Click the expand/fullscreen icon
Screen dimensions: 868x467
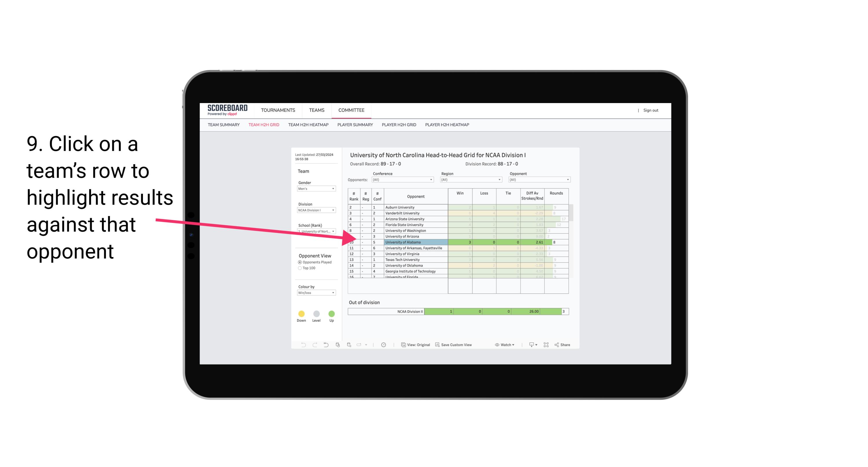pyautogui.click(x=546, y=345)
